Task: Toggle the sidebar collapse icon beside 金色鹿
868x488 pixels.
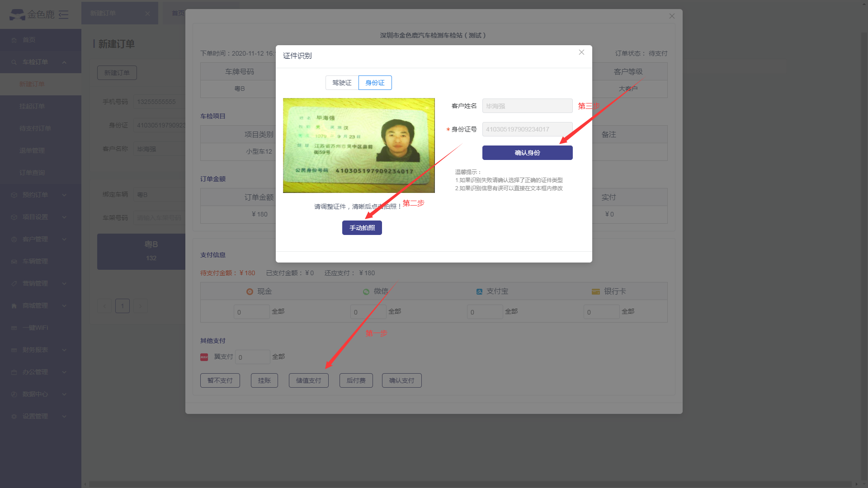Action: [x=64, y=14]
